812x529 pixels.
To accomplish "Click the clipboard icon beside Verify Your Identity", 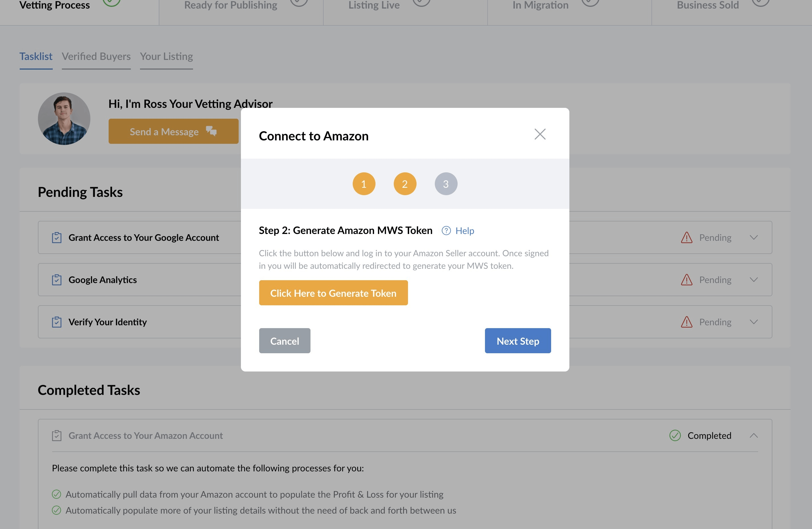I will coord(57,322).
